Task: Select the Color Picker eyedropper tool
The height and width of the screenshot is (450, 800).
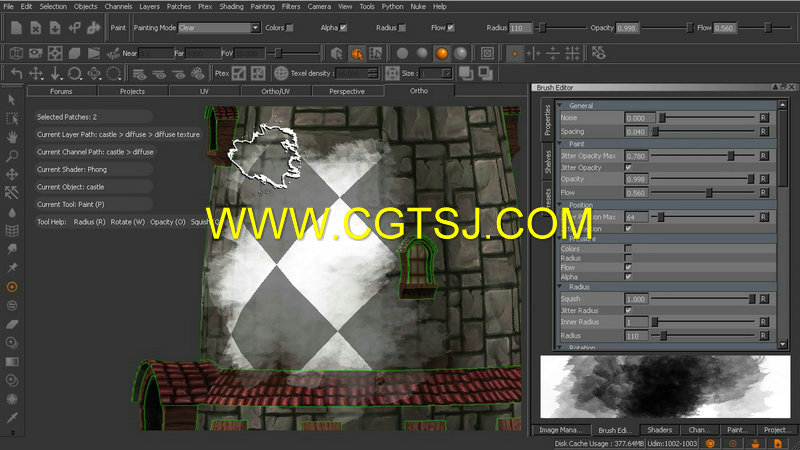Action: point(12,418)
